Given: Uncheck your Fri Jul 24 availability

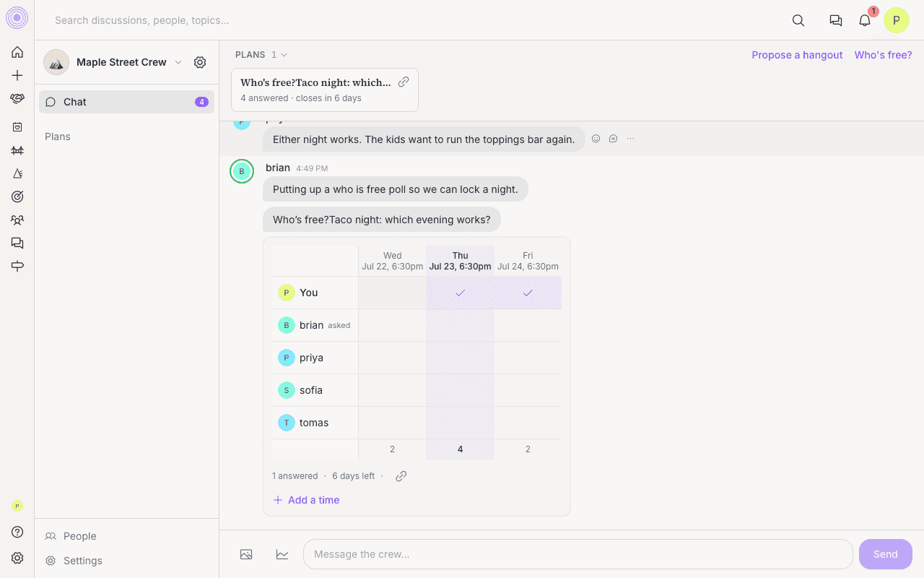Looking at the screenshot, I should pyautogui.click(x=528, y=293).
